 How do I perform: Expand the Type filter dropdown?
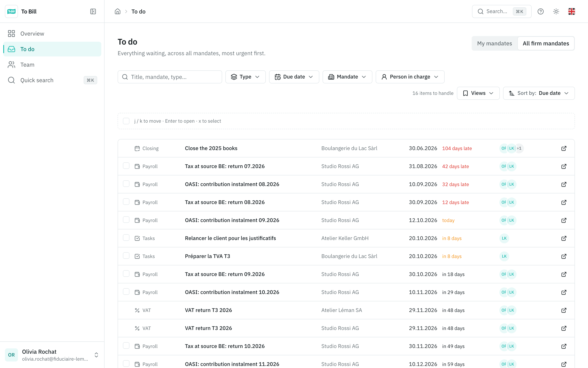pos(245,77)
